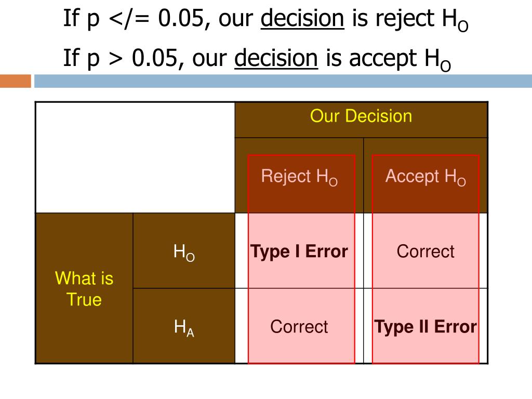This screenshot has height=399, width=532.
Task: Click the Type II Error cell
Action: pyautogui.click(x=425, y=326)
